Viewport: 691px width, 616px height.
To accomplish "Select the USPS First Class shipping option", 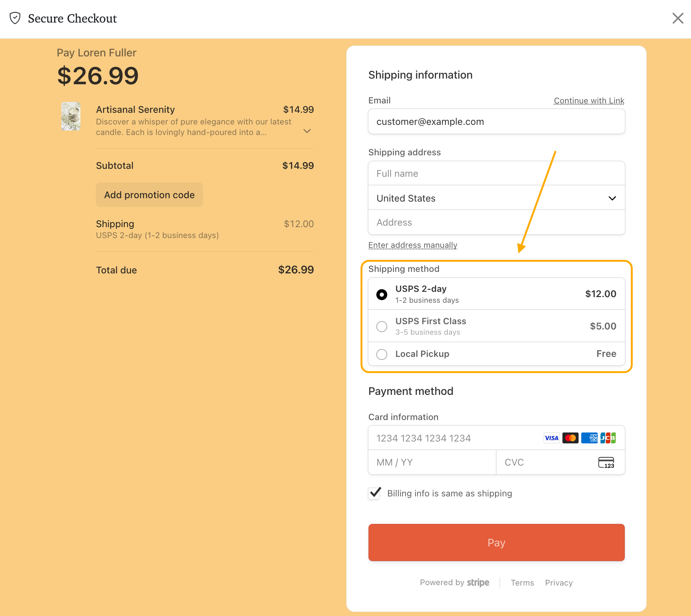I will [x=382, y=326].
